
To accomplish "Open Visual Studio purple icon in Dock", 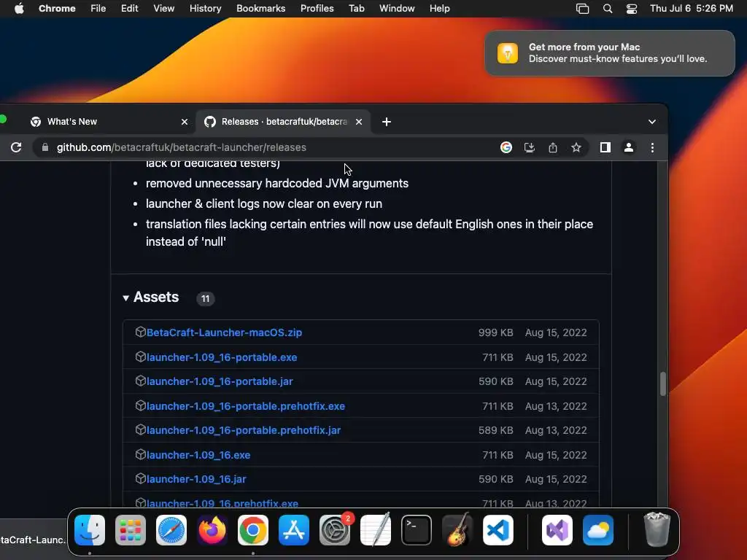I will tap(557, 530).
